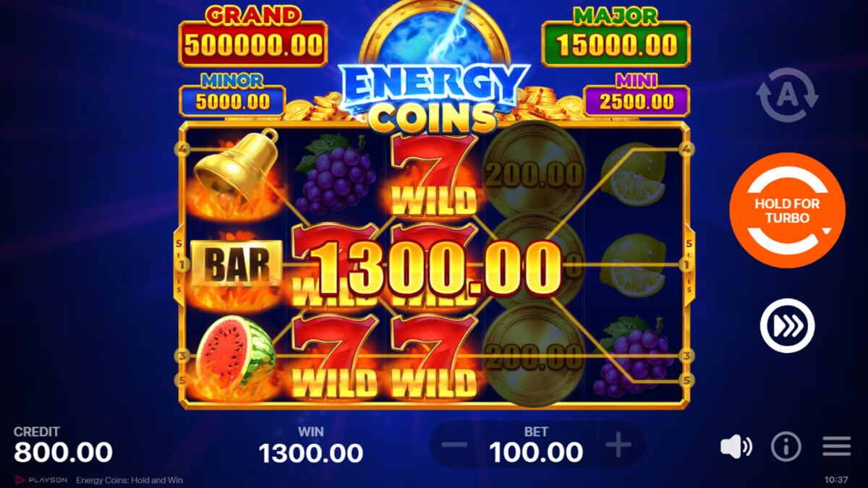Open the hamburger menu

(x=837, y=448)
